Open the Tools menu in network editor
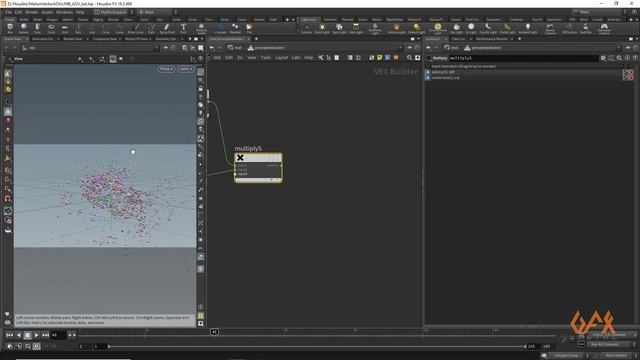 point(266,58)
